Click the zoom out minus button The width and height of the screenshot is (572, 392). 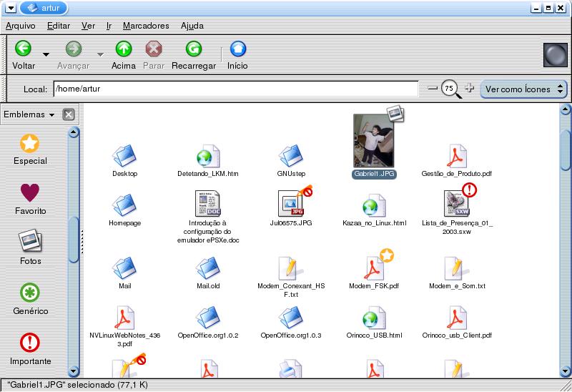tap(432, 88)
